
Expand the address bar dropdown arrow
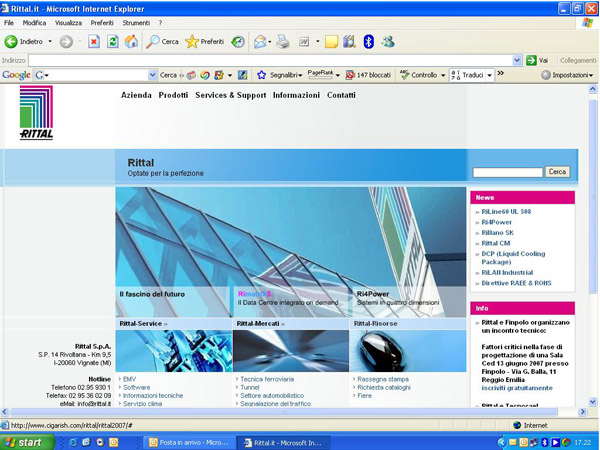(517, 60)
